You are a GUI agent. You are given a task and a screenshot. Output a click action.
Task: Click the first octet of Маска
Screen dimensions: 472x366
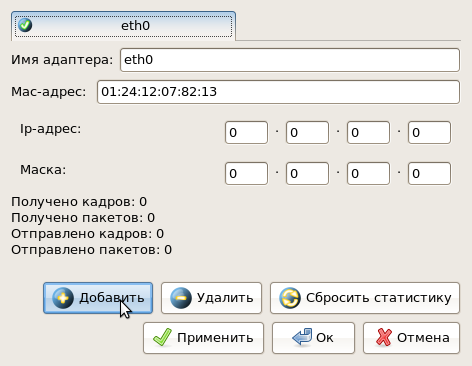pyautogui.click(x=246, y=173)
